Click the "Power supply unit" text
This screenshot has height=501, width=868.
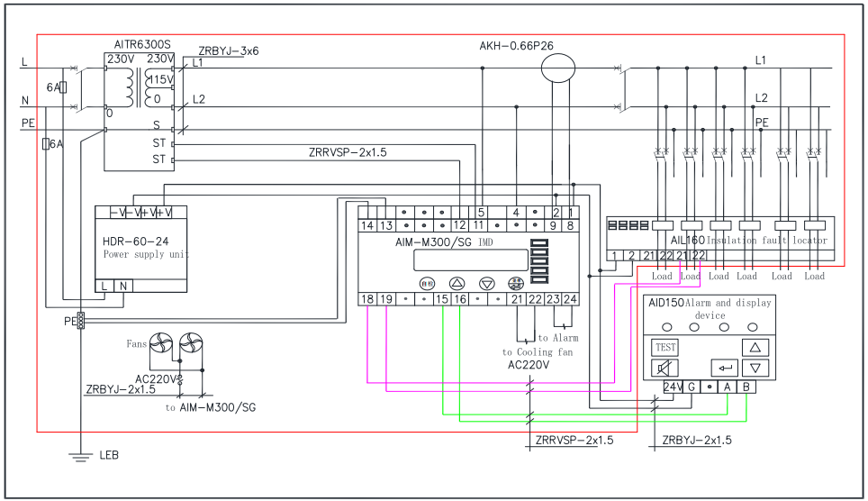coord(146,254)
